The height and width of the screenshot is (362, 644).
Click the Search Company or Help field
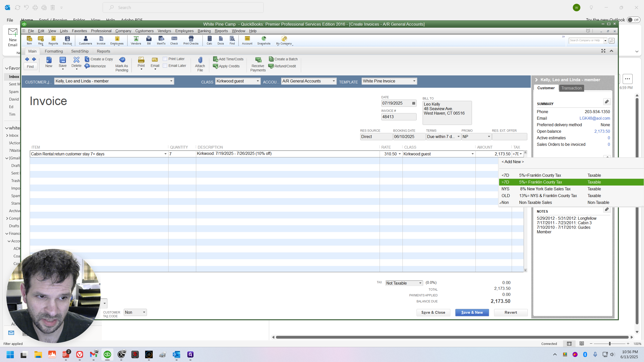[x=586, y=40]
